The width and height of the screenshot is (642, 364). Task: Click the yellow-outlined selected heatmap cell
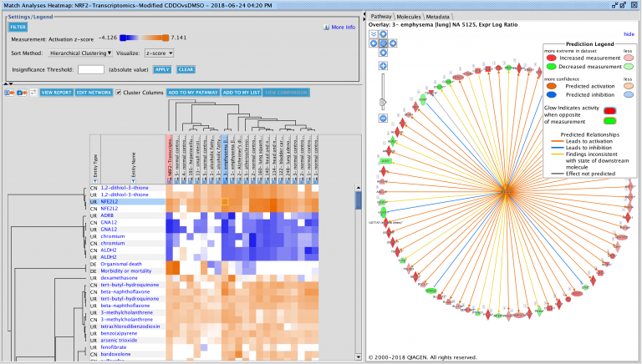click(225, 202)
